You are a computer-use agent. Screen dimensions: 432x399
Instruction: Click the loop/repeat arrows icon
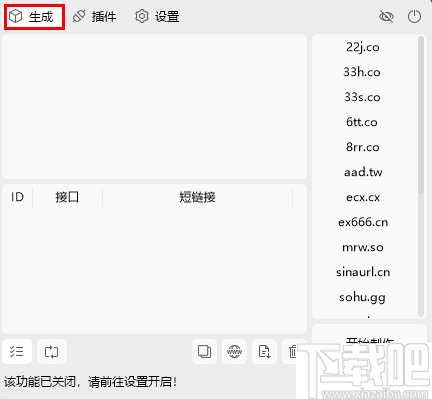(x=52, y=351)
